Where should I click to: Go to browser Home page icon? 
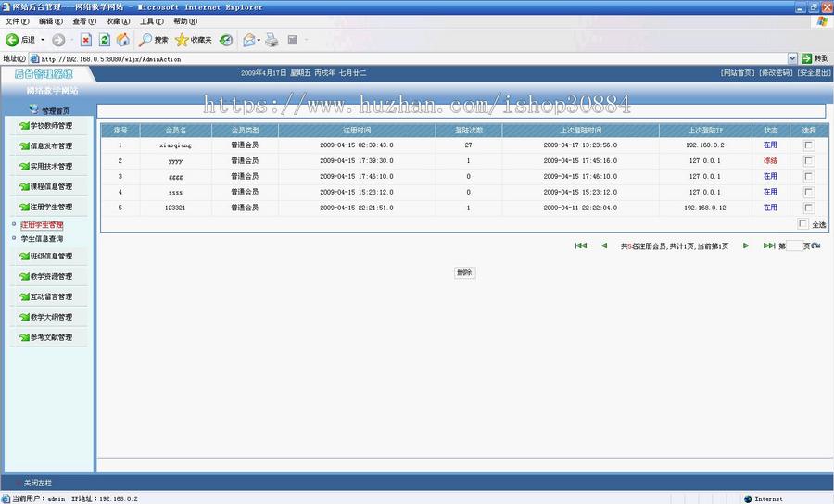tap(123, 40)
